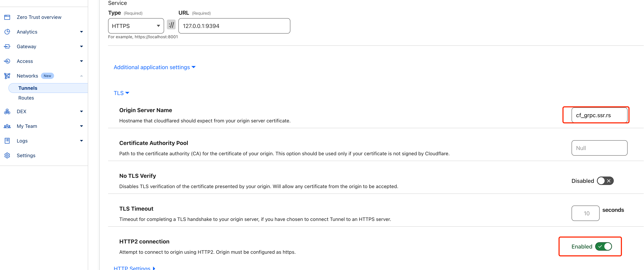Click the Analytics pie chart icon
Image resolution: width=644 pixels, height=270 pixels.
click(x=7, y=32)
